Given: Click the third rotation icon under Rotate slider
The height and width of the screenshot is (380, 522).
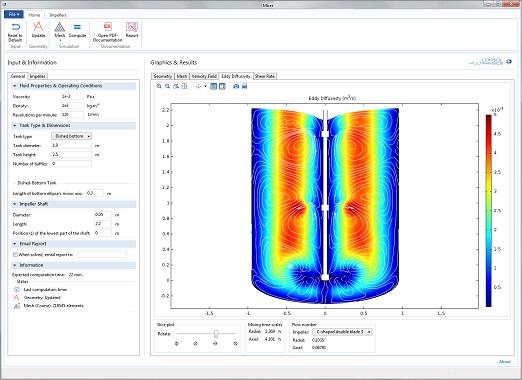Looking at the screenshot, I should [215, 343].
